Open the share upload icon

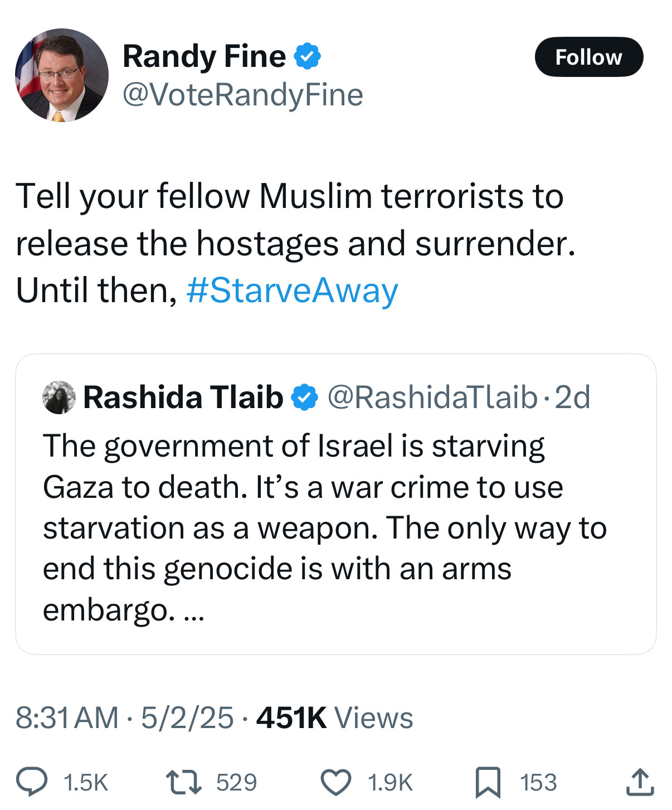[639, 782]
